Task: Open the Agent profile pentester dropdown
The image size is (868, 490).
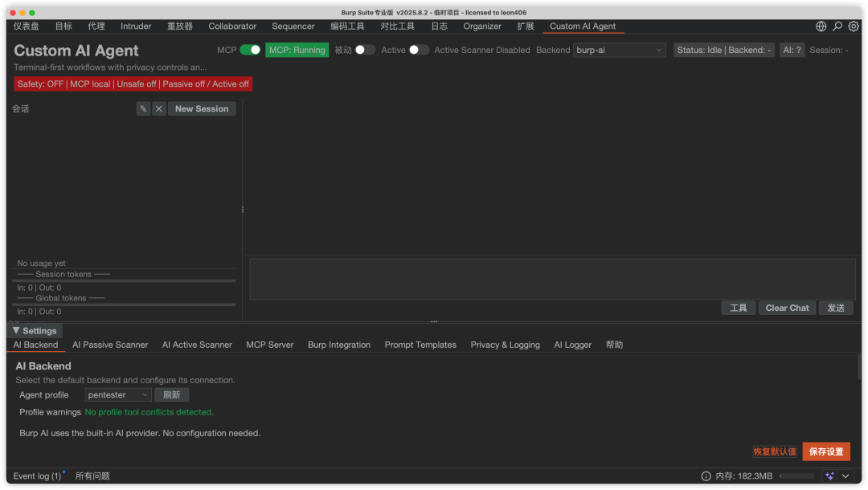Action: click(x=118, y=395)
